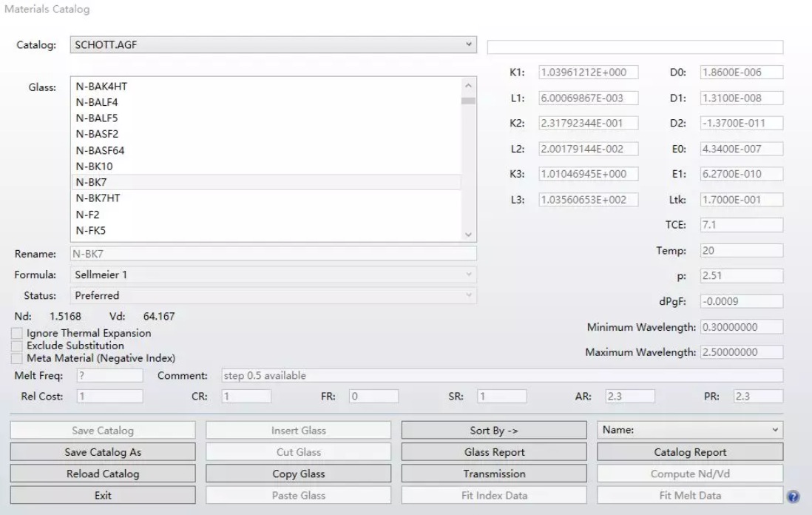Screen dimensions: 812x515
Task: Select N-BASF64 from the glass list
Action: (x=97, y=150)
